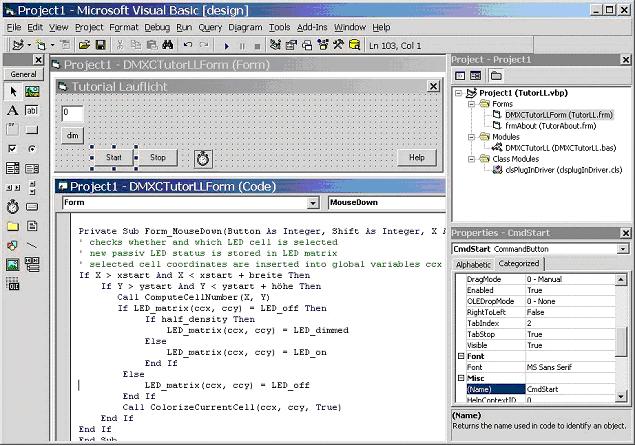635x446 pixels.
Task: Collapse the Forms folder in project tree
Action: [471, 104]
